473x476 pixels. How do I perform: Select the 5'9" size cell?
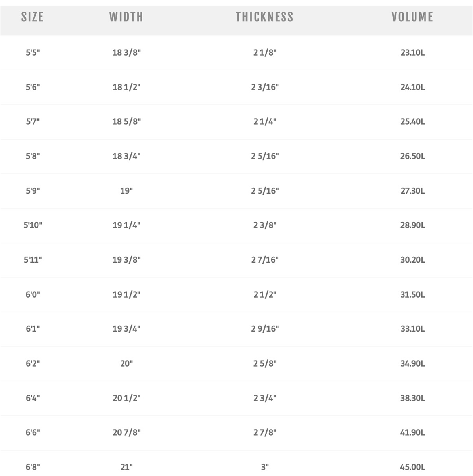pyautogui.click(x=33, y=191)
